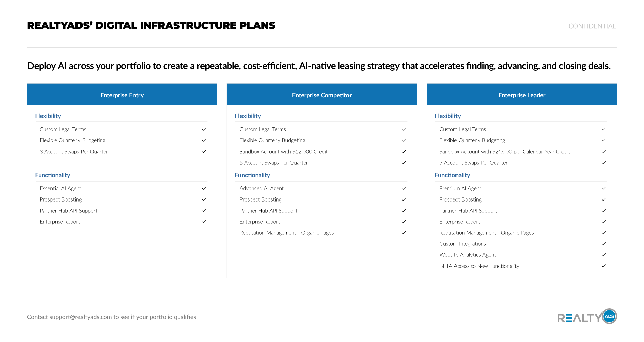
Task: Select 'Advanced AI Agent' text
Action: click(262, 188)
